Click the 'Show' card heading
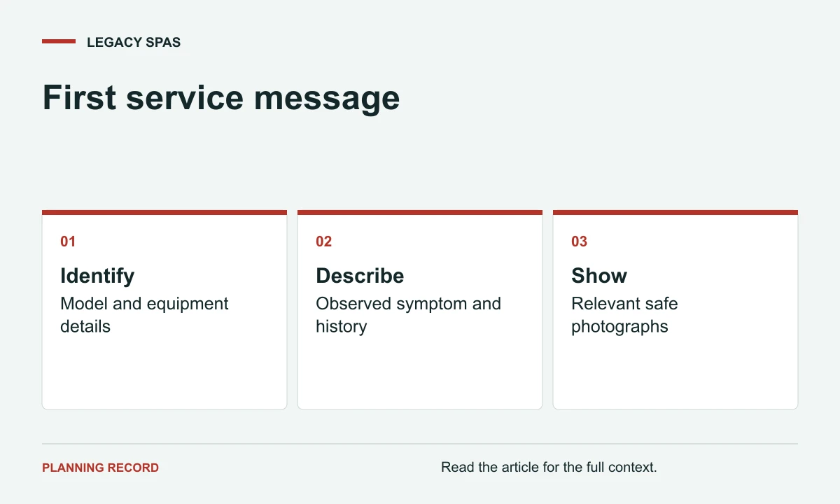This screenshot has width=840, height=504. pyautogui.click(x=599, y=275)
